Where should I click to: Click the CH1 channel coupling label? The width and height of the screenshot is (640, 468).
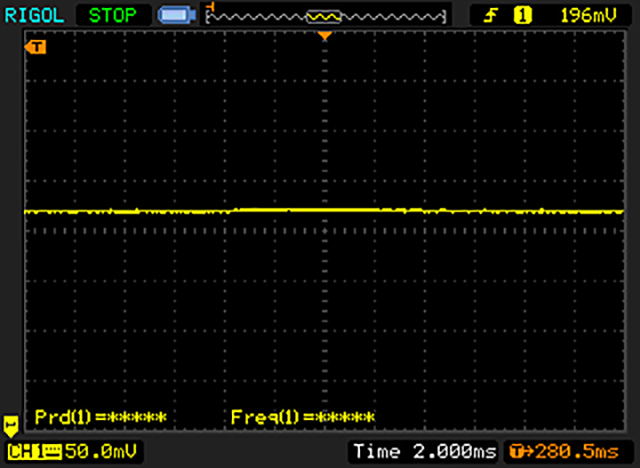[x=34, y=452]
